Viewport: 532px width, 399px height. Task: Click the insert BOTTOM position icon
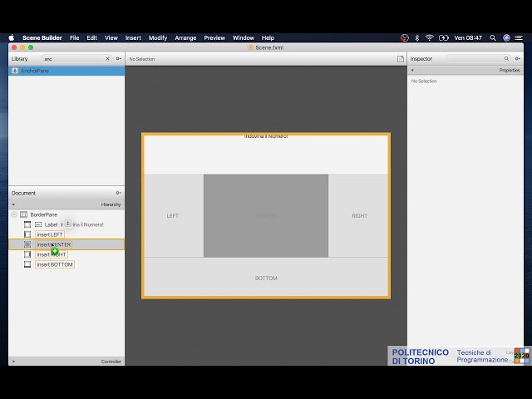click(x=27, y=264)
